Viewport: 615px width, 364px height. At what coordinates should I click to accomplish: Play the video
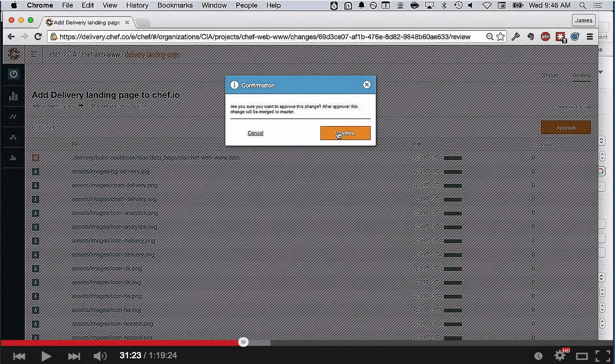coord(46,356)
